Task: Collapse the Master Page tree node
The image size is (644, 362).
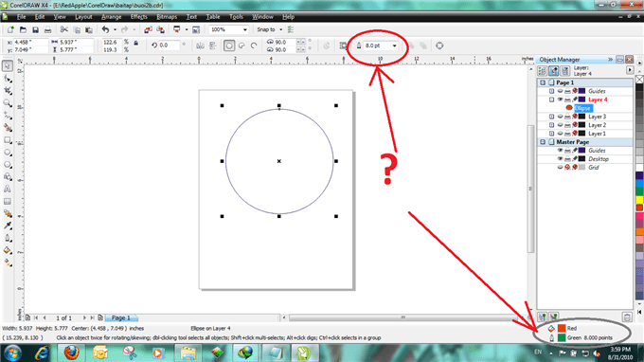Action: [x=543, y=142]
